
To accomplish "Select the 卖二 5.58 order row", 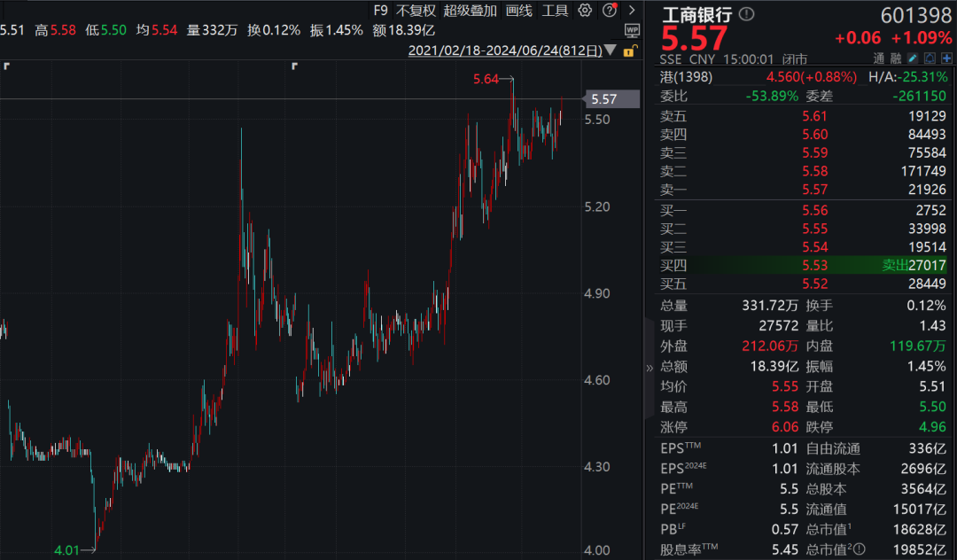I will click(x=803, y=171).
